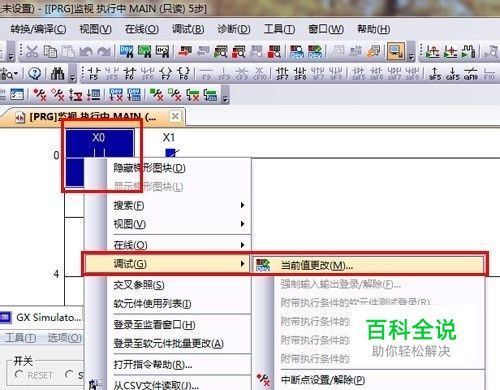Image resolution: width=500 pixels, height=390 pixels.
Task: Toggle the highlighted simulation start/stop icon
Action: (396, 51)
